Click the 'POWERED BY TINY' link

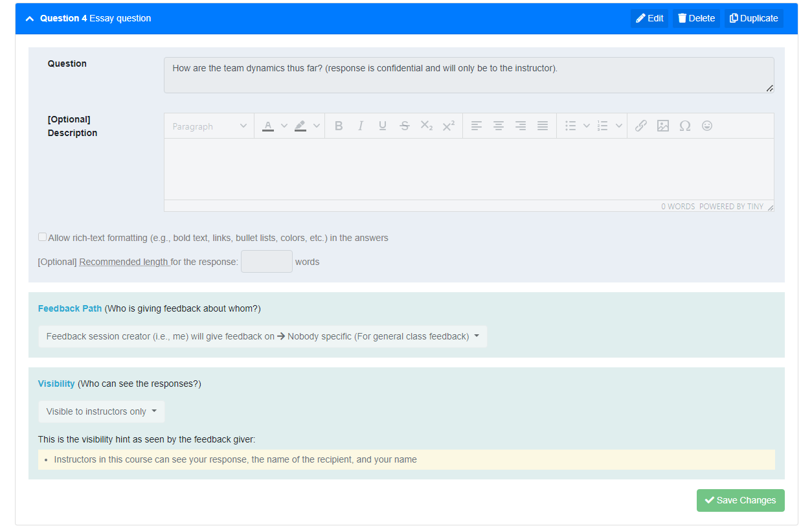click(x=731, y=207)
